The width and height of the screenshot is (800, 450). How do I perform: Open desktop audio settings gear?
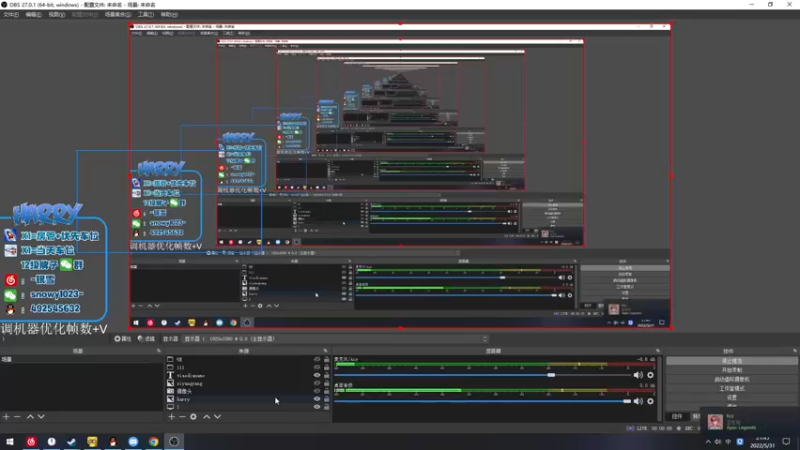pos(651,401)
